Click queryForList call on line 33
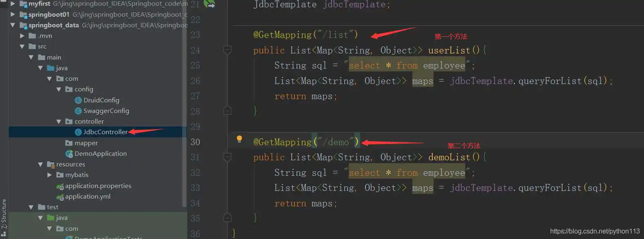The width and height of the screenshot is (644, 239). pos(550,188)
